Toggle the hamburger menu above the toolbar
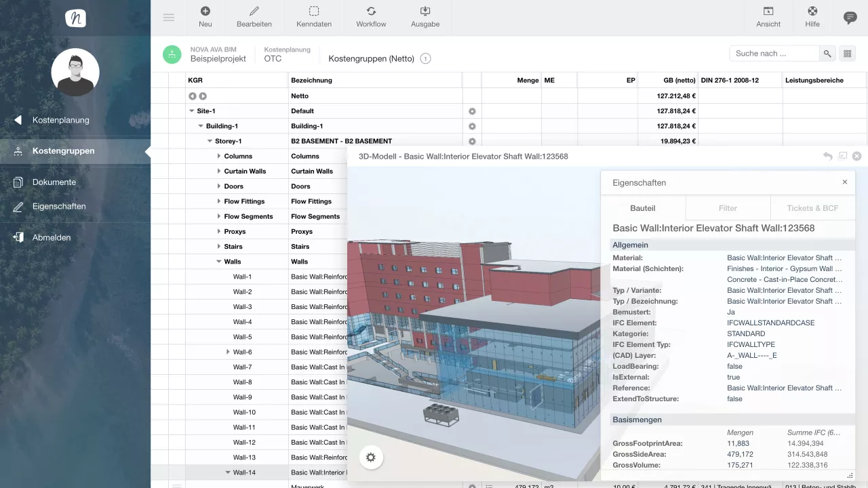This screenshot has height=488, width=868. coord(169,17)
